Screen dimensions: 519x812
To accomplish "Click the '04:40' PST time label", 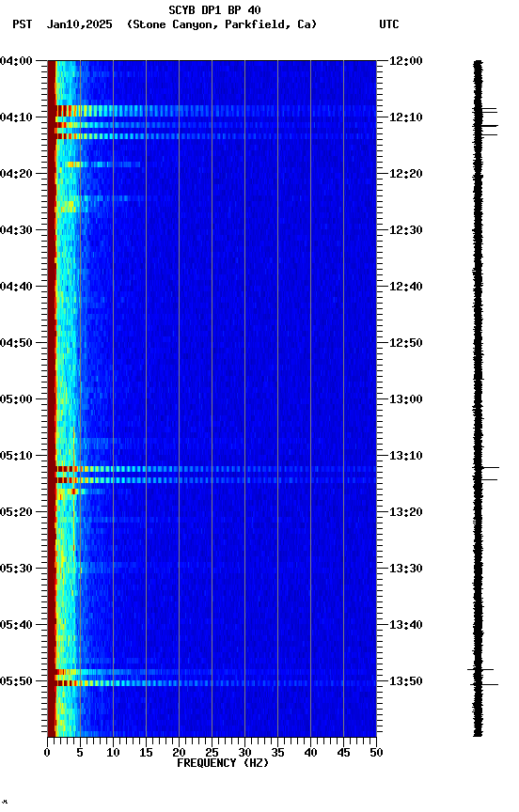I will coord(16,287).
